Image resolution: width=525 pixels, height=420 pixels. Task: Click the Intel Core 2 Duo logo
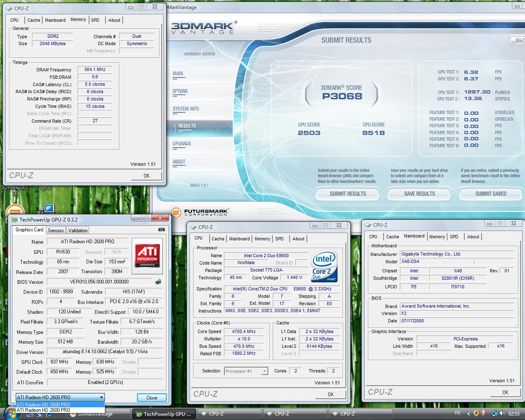click(x=324, y=267)
